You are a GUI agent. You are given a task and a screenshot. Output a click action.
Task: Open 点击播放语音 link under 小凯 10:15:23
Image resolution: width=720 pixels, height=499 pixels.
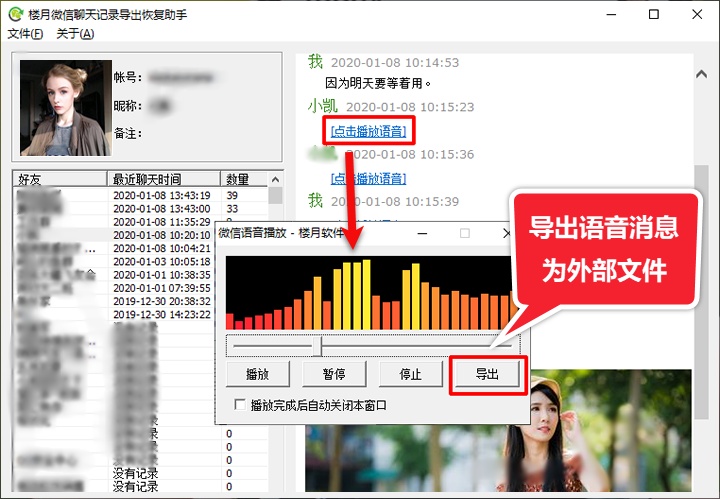tap(369, 131)
